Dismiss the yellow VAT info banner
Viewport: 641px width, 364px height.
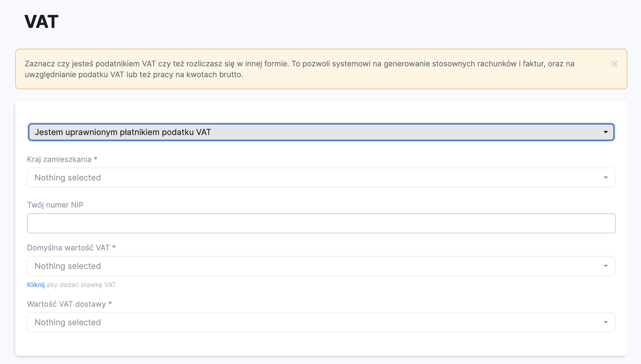pos(614,64)
